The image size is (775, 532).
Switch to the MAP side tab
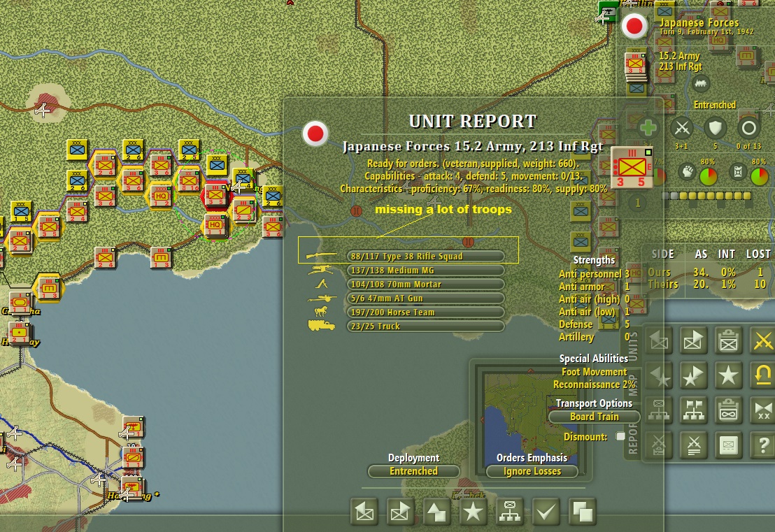coord(633,384)
